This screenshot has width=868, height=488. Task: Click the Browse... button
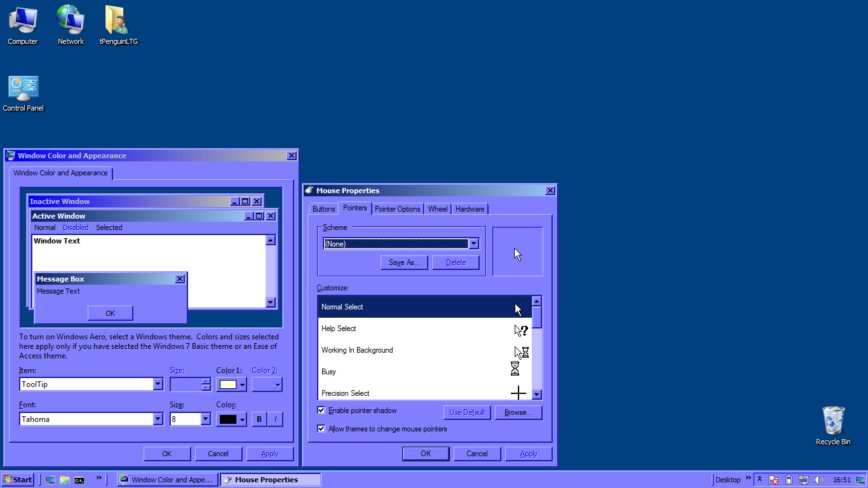519,412
